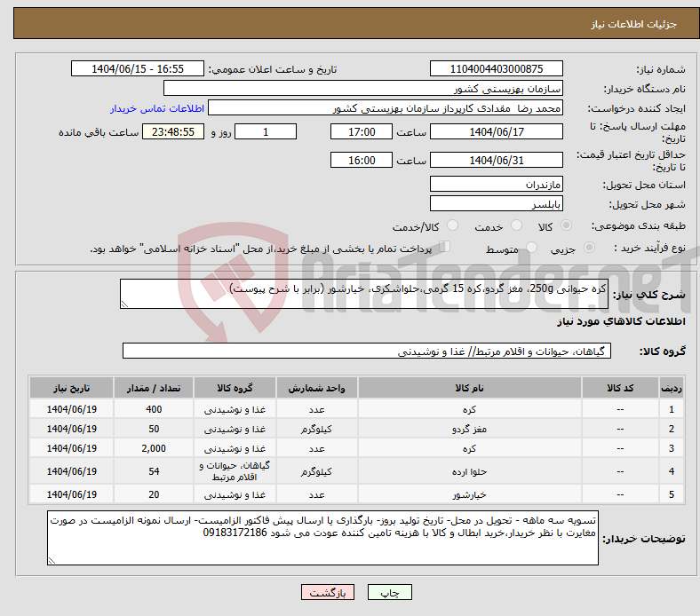Click the resize handle of buyer notes box
The width and height of the screenshot is (700, 616).
(x=52, y=559)
